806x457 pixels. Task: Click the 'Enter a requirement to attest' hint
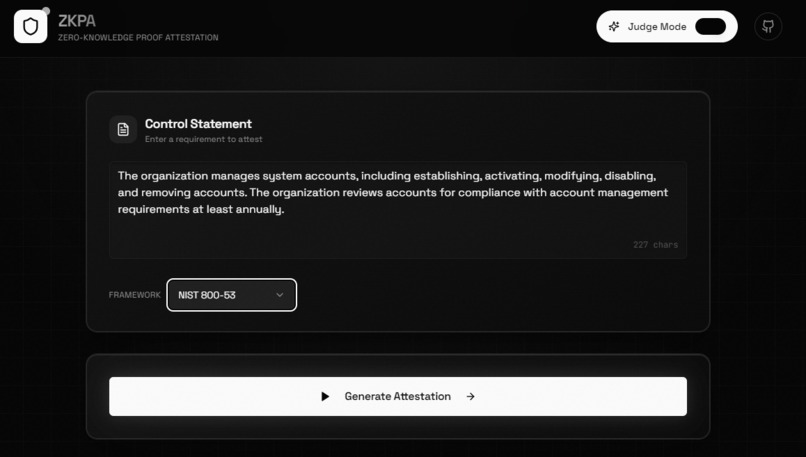click(x=204, y=139)
